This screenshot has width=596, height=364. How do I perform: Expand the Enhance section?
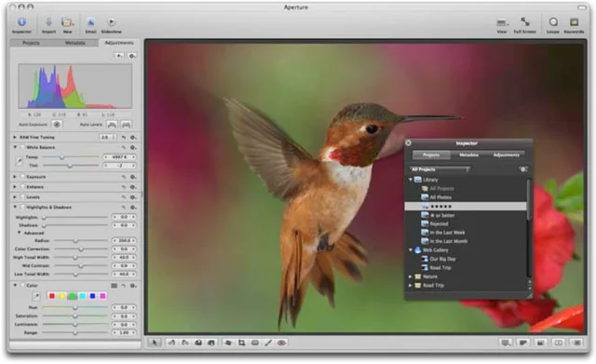[15, 187]
